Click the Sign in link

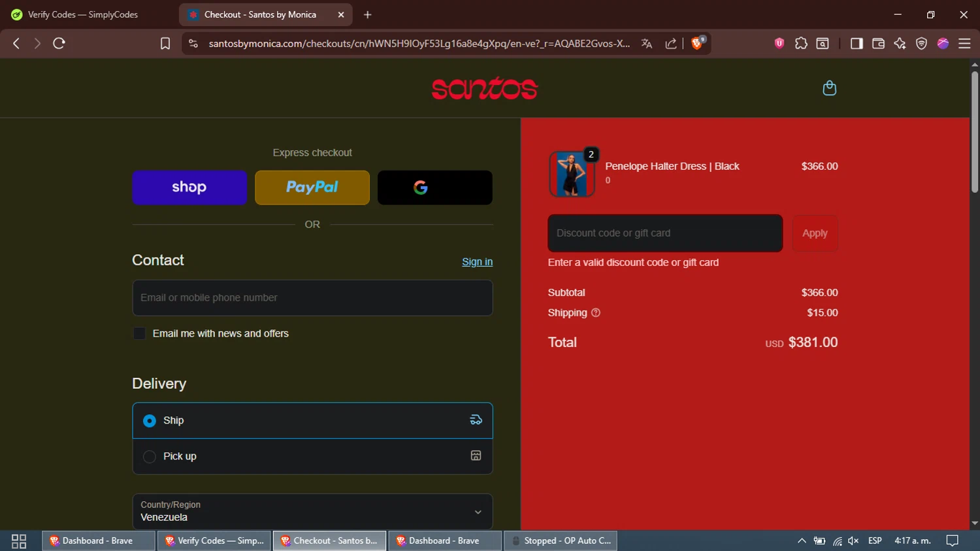coord(477,262)
